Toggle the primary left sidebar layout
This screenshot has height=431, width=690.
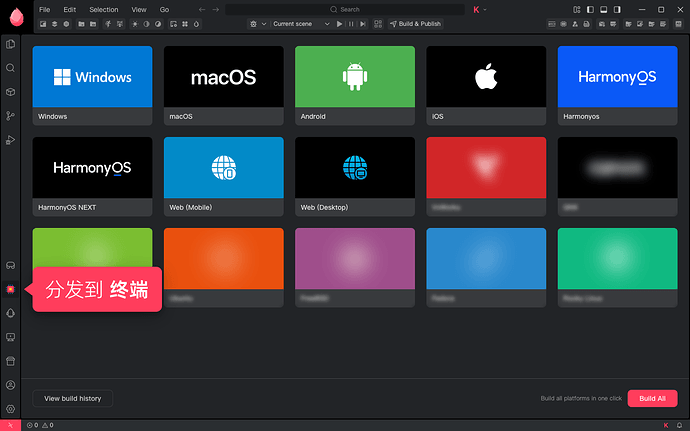(591, 10)
